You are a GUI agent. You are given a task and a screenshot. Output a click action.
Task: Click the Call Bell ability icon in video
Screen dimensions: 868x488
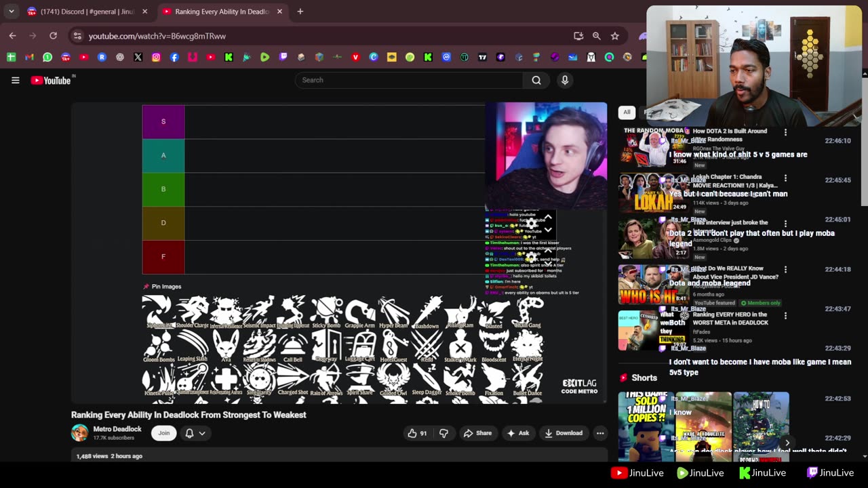point(293,346)
